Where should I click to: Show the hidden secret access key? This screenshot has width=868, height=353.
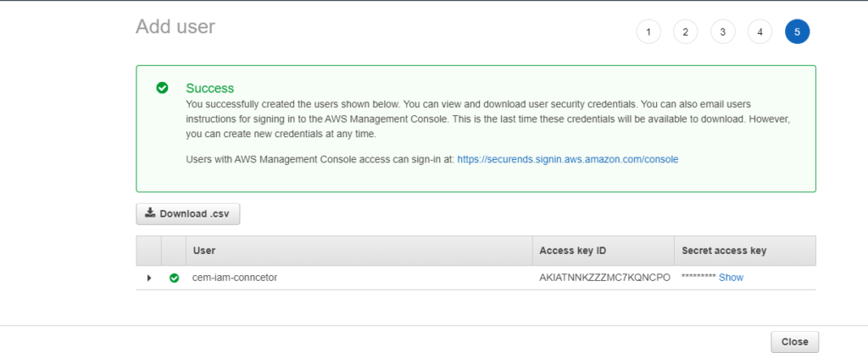(x=731, y=278)
